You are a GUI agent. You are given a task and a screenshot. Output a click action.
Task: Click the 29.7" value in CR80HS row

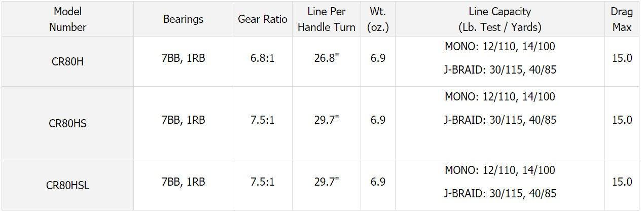[x=326, y=120]
